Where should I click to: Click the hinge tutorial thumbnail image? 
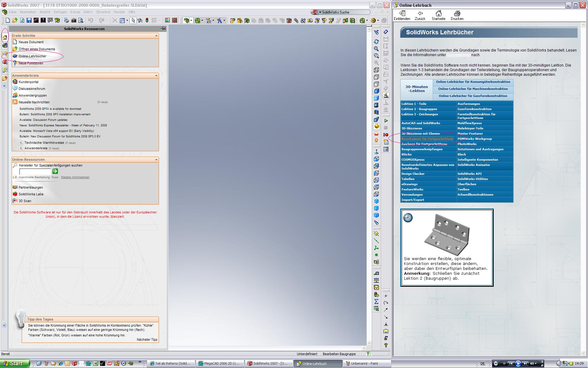pos(447,234)
